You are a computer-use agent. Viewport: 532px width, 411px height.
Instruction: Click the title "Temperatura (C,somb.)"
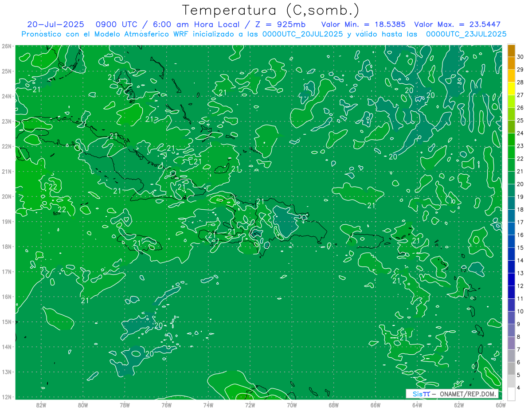[x=271, y=11]
